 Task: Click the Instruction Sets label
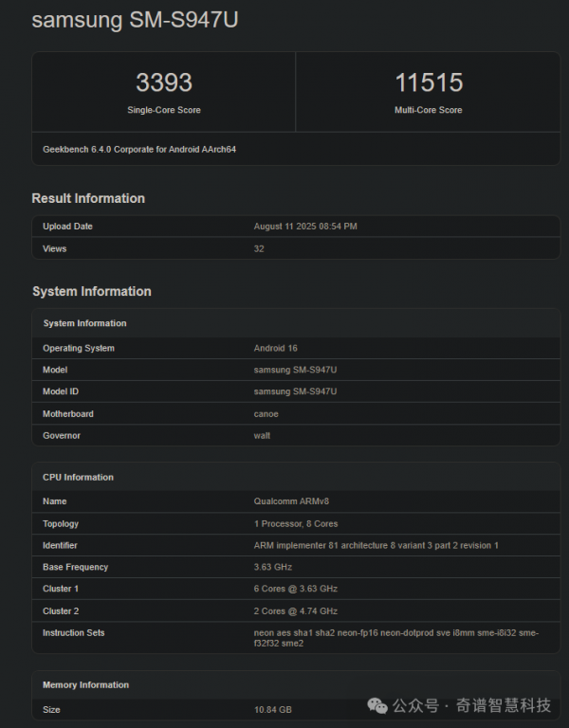(74, 633)
